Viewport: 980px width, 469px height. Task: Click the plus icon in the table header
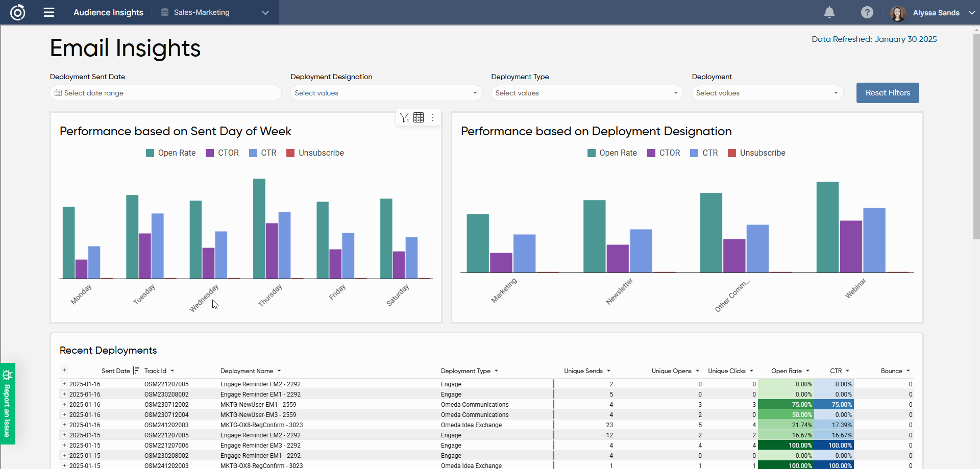tap(64, 370)
